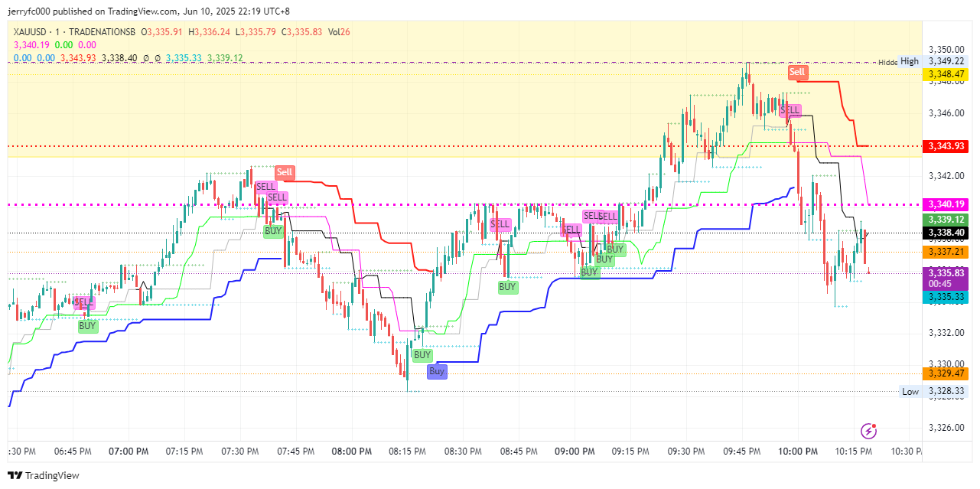This screenshot has width=980, height=489.
Task: Click the 3,342.00 price scale value
Action: coord(946,176)
